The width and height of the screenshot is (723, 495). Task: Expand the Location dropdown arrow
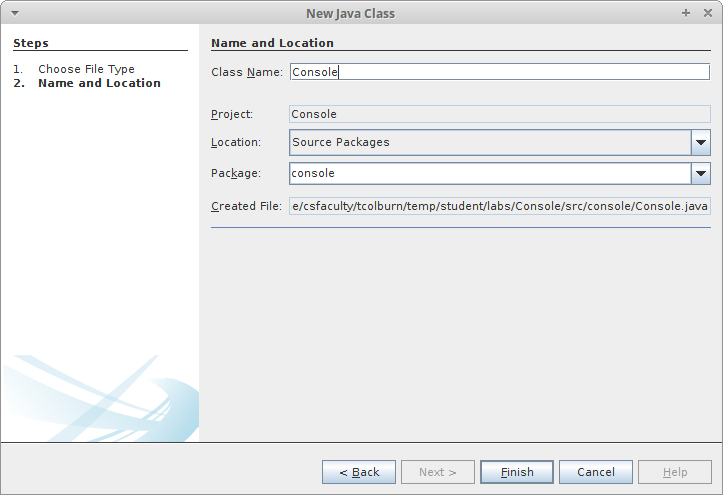pyautogui.click(x=700, y=143)
